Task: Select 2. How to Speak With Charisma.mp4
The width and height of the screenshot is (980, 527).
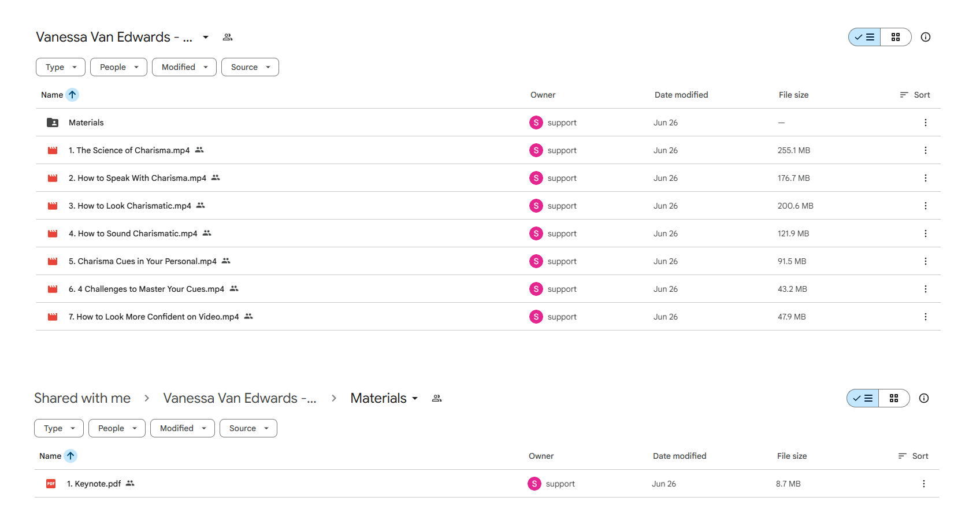Action: click(138, 178)
